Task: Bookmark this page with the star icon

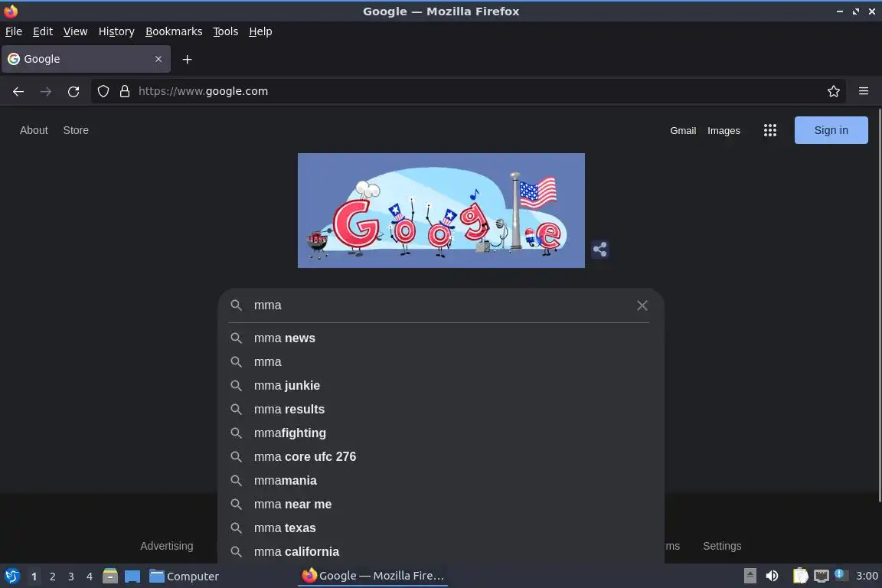Action: click(834, 91)
